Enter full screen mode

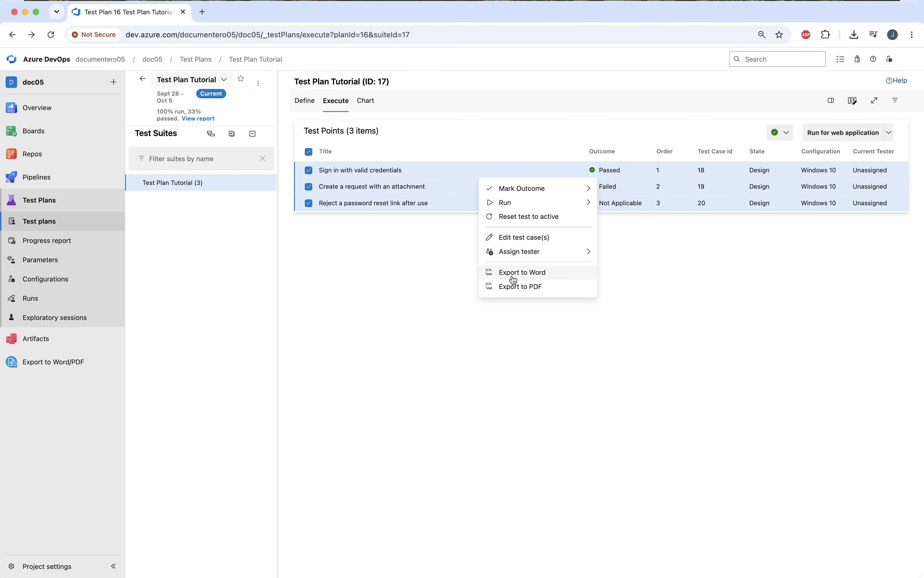[x=874, y=101]
